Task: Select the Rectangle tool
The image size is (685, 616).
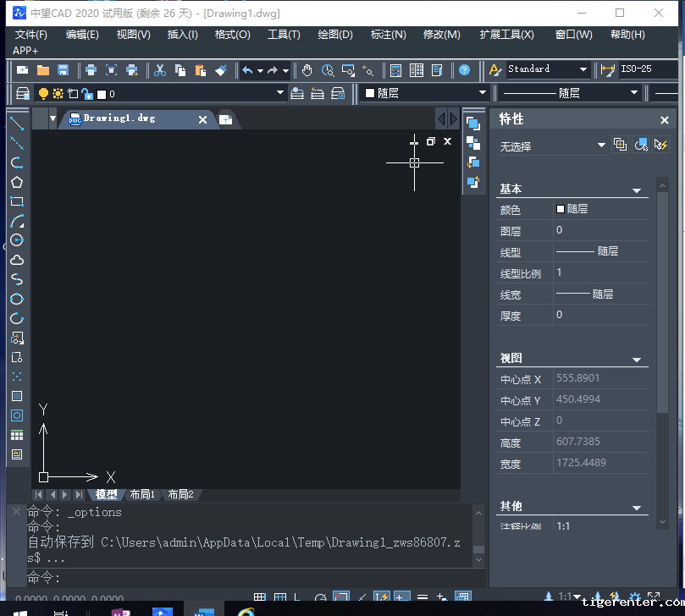Action: (x=16, y=201)
